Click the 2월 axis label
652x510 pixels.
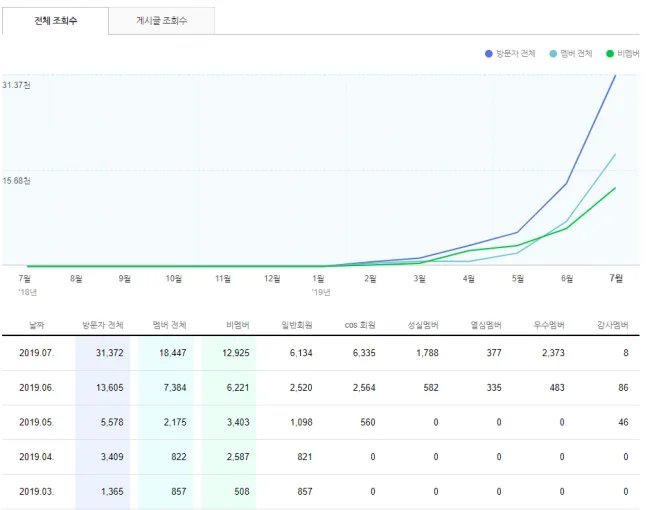(x=370, y=278)
